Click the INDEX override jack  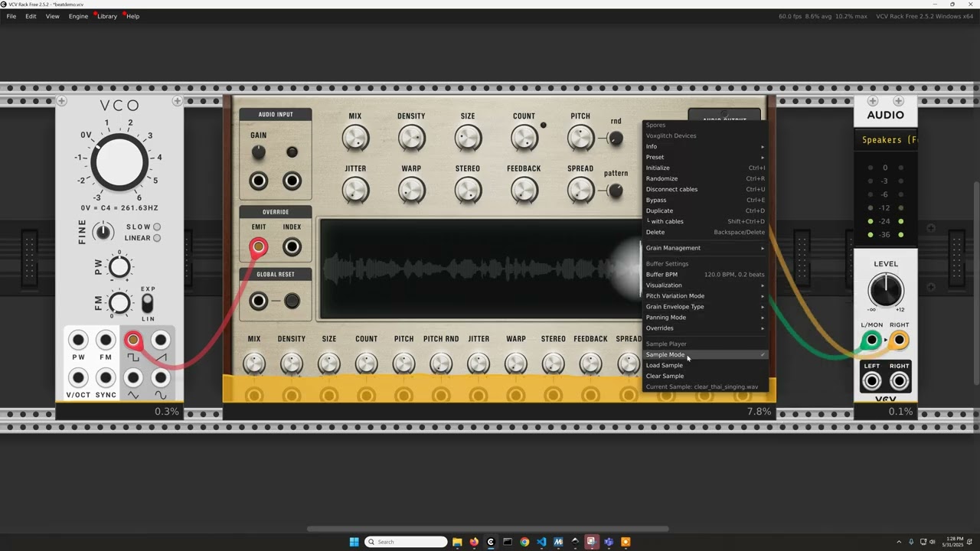(x=292, y=246)
